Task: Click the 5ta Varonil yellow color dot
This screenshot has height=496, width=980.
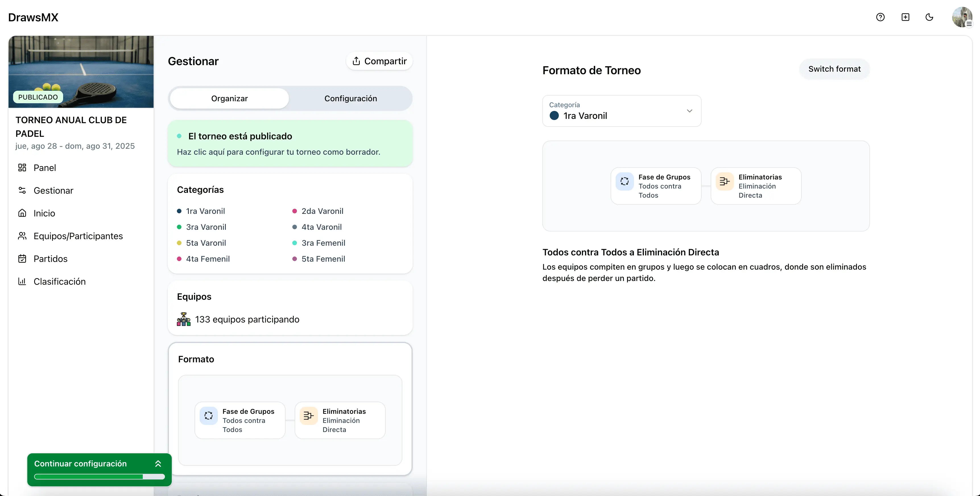Action: pyautogui.click(x=179, y=243)
